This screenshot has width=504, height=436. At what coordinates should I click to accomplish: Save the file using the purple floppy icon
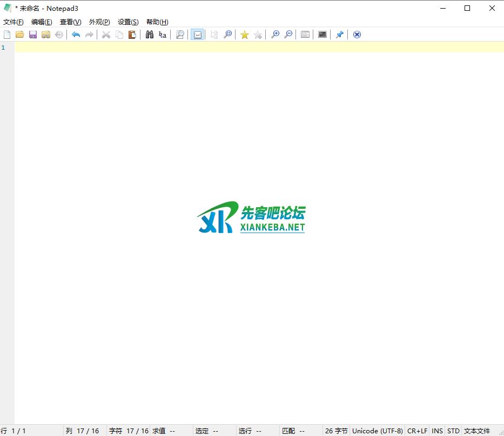33,35
